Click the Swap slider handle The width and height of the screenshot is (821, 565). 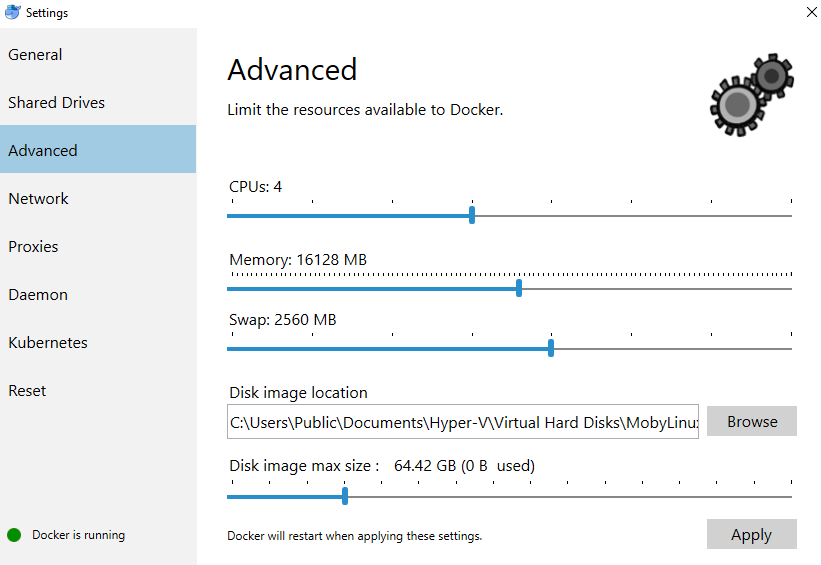[x=551, y=348]
